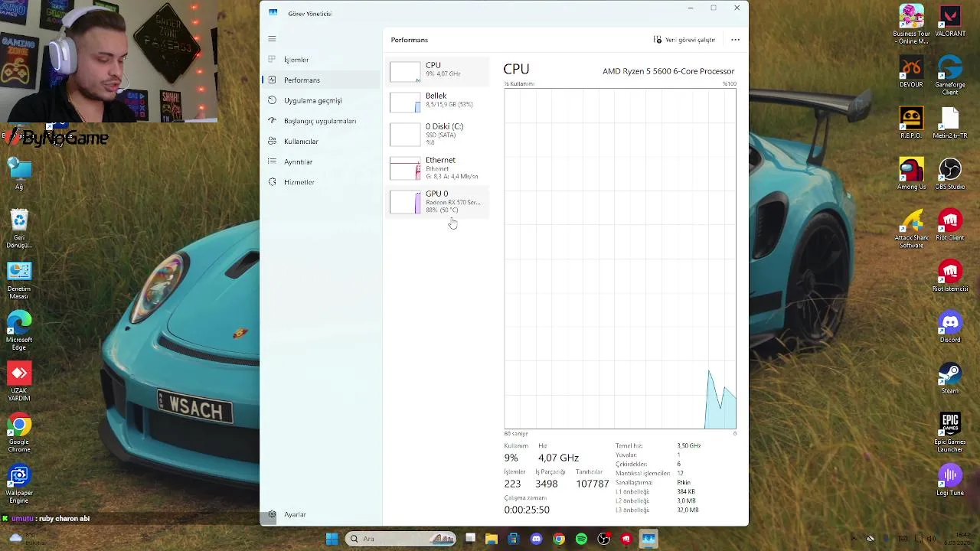Go to Başlangıç uygulamaları page

click(320, 121)
